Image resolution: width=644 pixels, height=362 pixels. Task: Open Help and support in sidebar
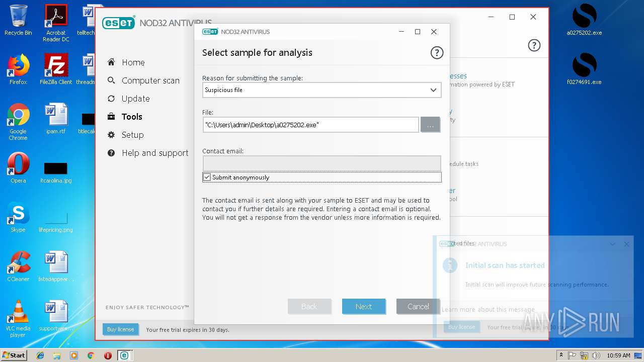point(155,153)
